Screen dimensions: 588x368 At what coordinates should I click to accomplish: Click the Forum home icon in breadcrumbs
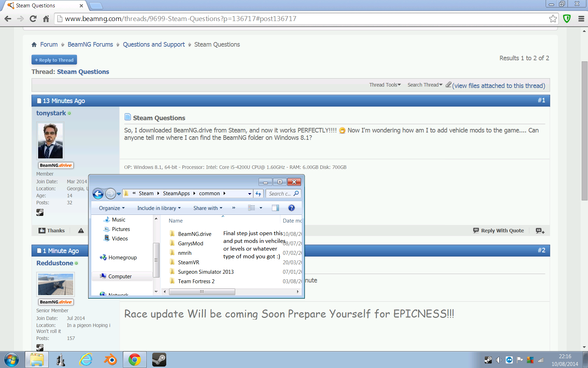(x=34, y=45)
